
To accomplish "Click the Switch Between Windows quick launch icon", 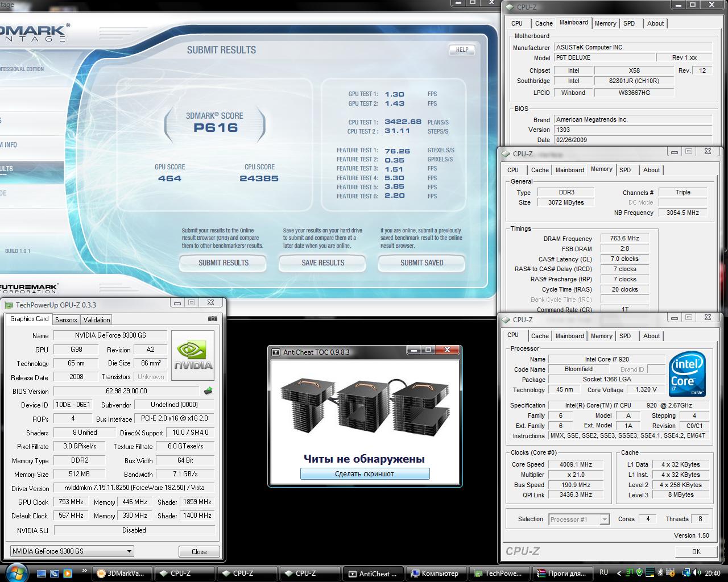I will (x=55, y=573).
